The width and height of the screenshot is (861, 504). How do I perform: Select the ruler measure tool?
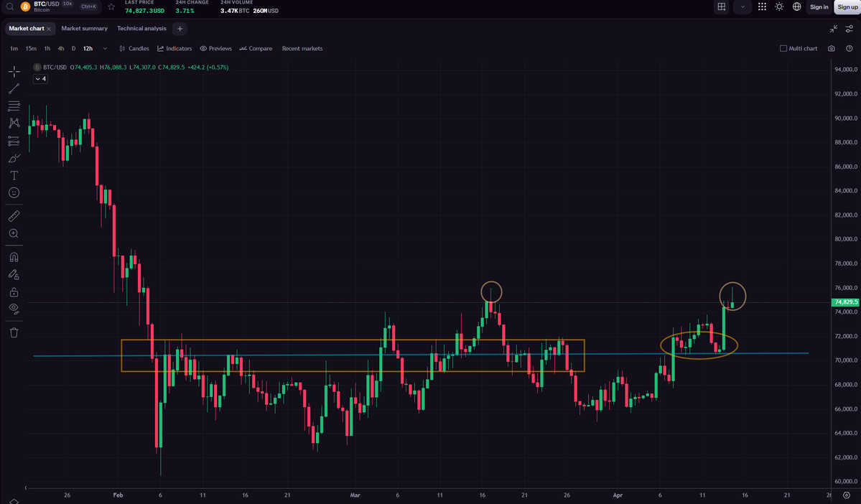[x=14, y=216]
